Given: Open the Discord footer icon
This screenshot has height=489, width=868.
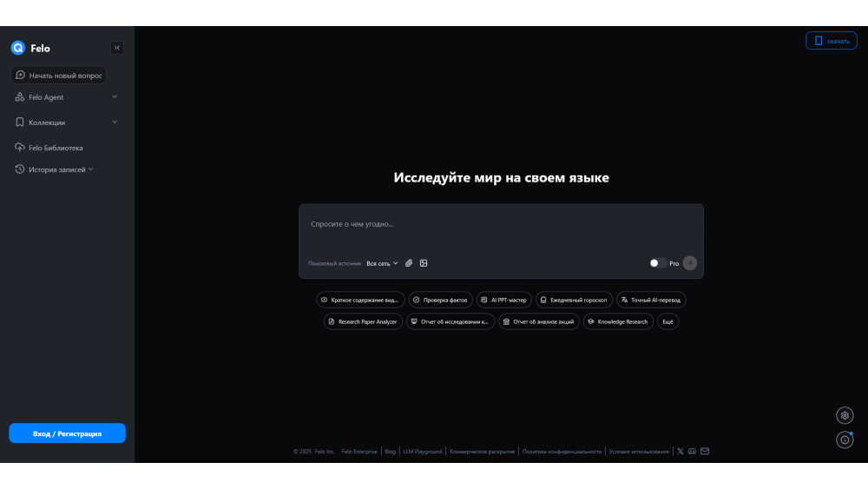Looking at the screenshot, I should [x=692, y=452].
